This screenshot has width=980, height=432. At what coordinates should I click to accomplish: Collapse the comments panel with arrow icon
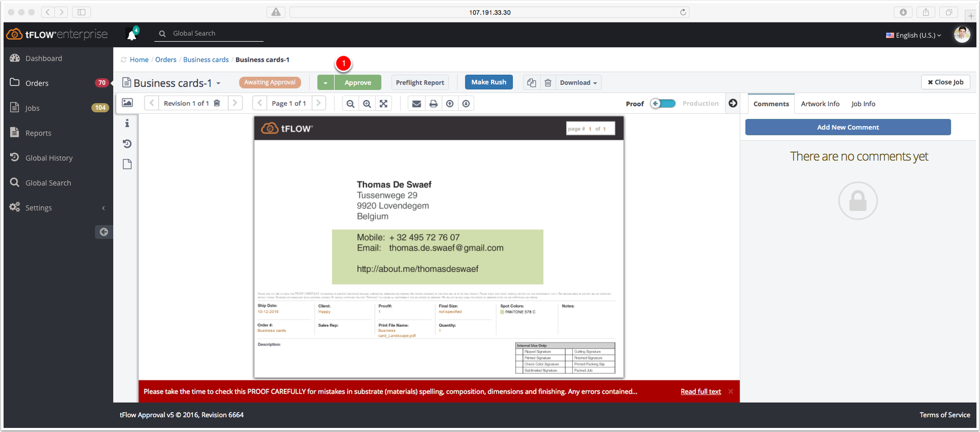733,103
